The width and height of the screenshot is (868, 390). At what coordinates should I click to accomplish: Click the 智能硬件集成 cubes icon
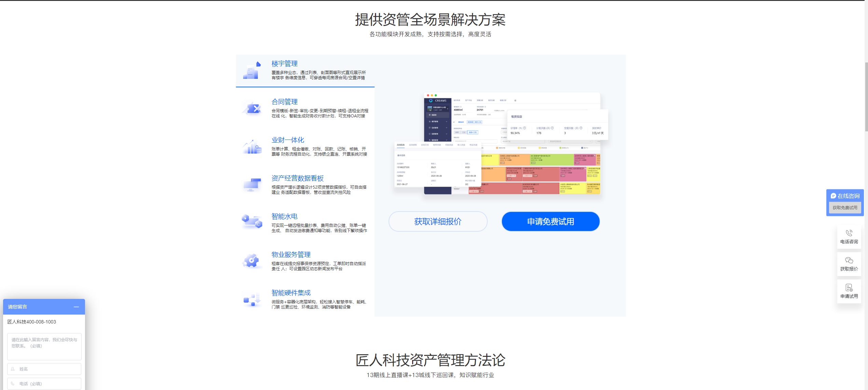click(x=252, y=300)
